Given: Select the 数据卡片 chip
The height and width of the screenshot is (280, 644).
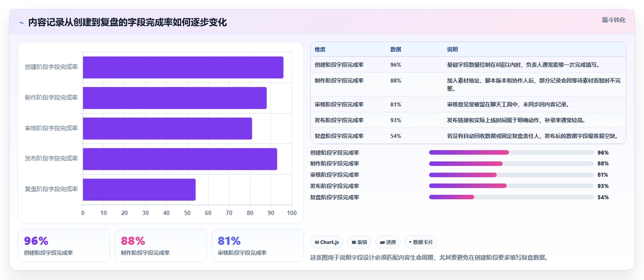Looking at the screenshot, I should click(x=420, y=242).
